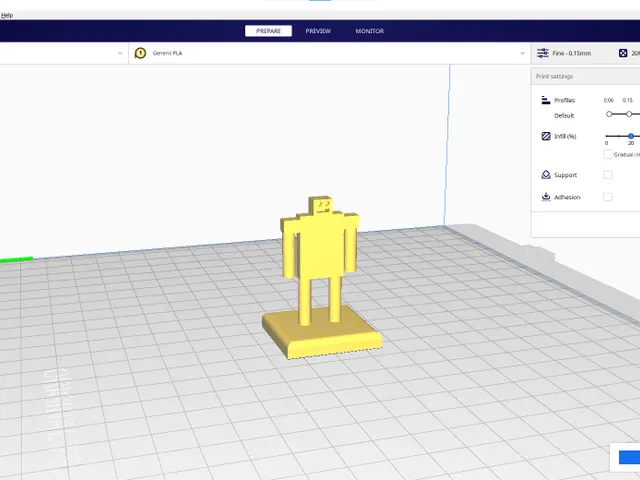
Task: Select the 0.15 profile slider stop
Action: 629,114
